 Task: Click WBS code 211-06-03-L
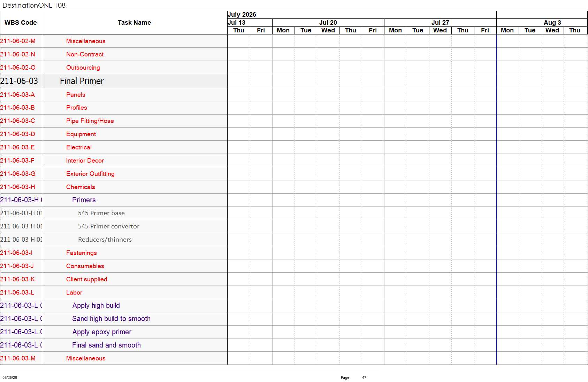pyautogui.click(x=17, y=293)
